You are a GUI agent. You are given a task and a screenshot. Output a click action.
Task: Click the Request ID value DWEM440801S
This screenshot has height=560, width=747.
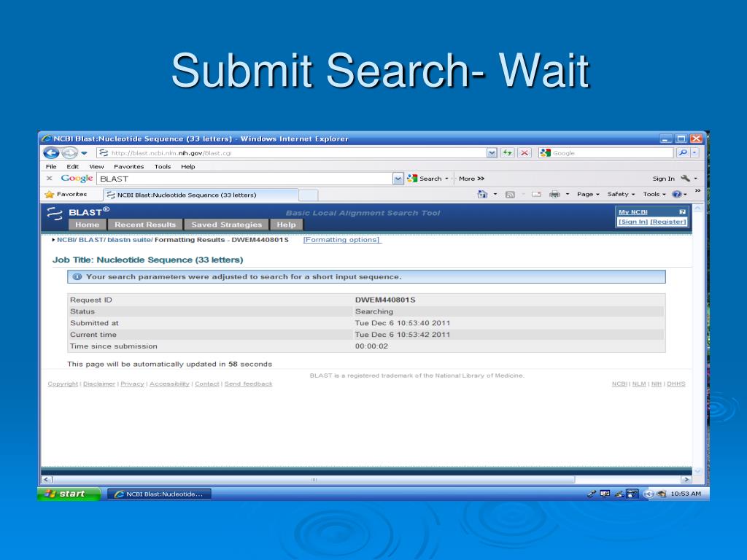point(385,300)
